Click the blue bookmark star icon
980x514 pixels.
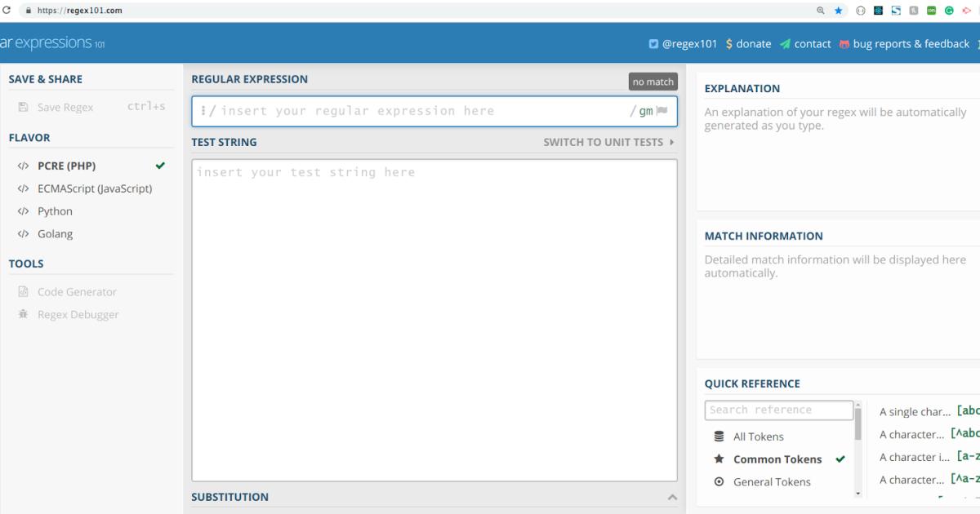pyautogui.click(x=839, y=11)
